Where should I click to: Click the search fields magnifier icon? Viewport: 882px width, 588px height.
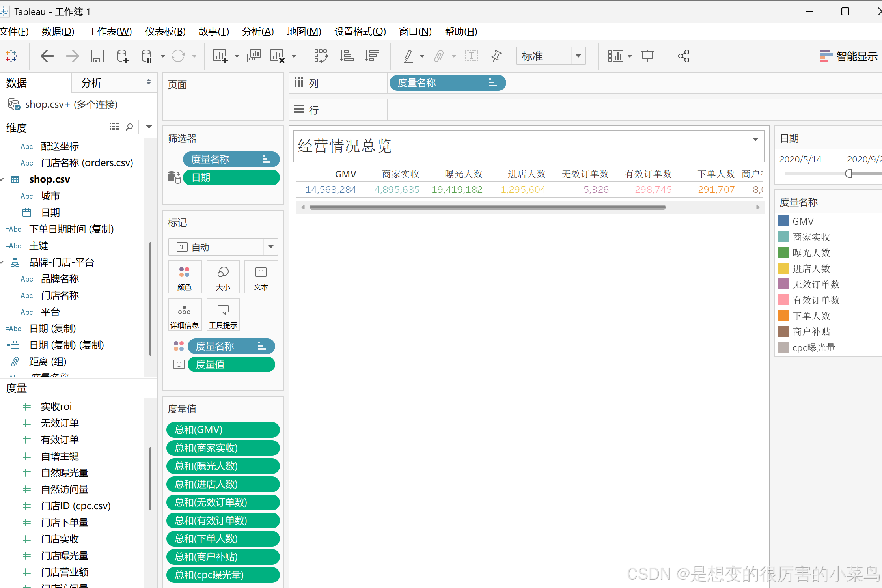[129, 127]
